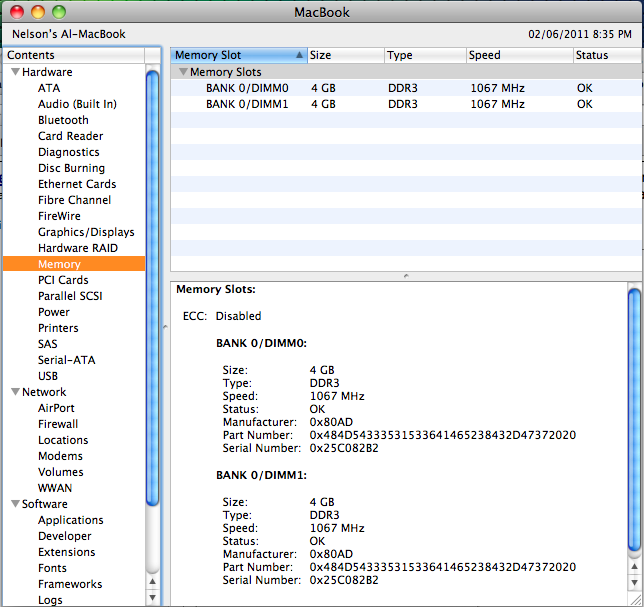Collapse the Hardware section triangle

15,72
